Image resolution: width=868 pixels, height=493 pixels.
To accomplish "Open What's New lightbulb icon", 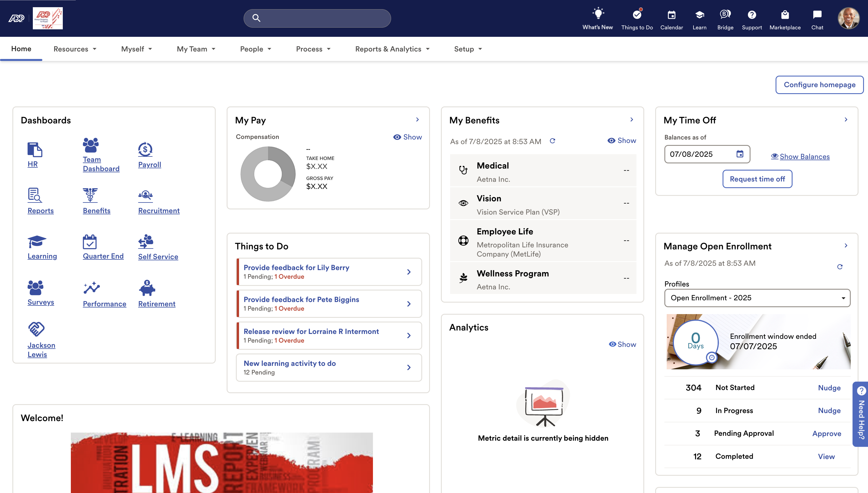I will 598,14.
